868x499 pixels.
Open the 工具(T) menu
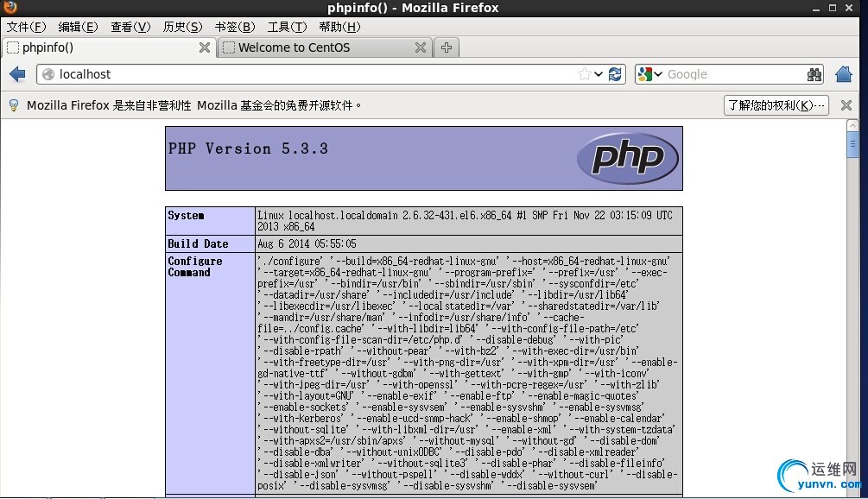click(287, 27)
